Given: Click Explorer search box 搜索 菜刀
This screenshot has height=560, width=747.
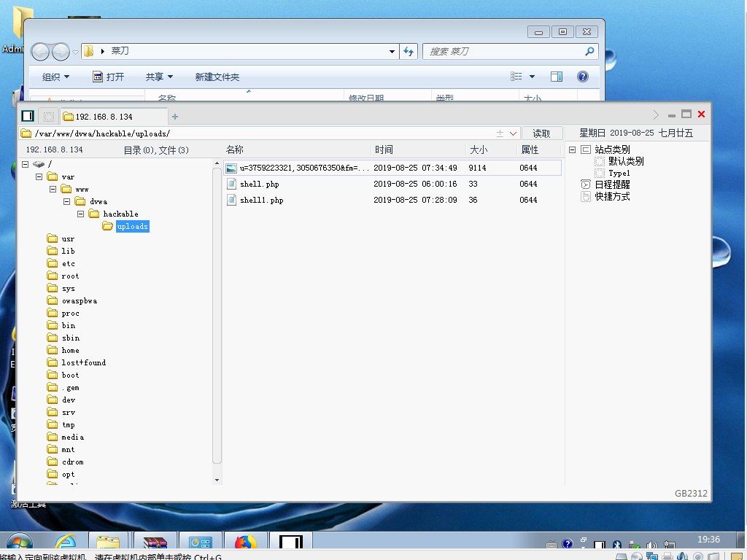Looking at the screenshot, I should click(510, 52).
